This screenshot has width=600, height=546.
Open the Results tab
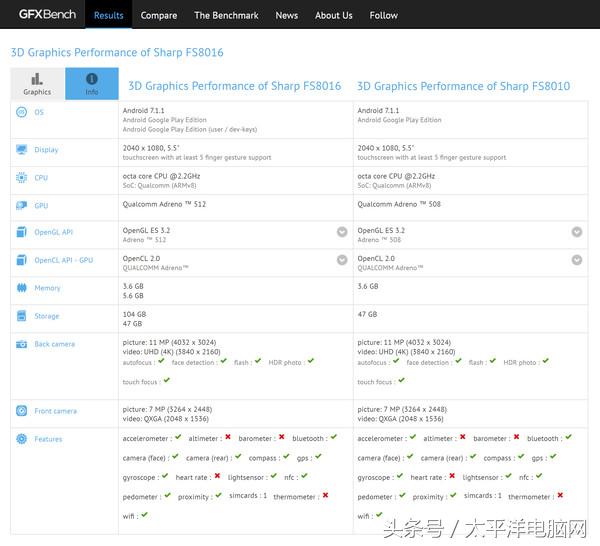[x=109, y=15]
